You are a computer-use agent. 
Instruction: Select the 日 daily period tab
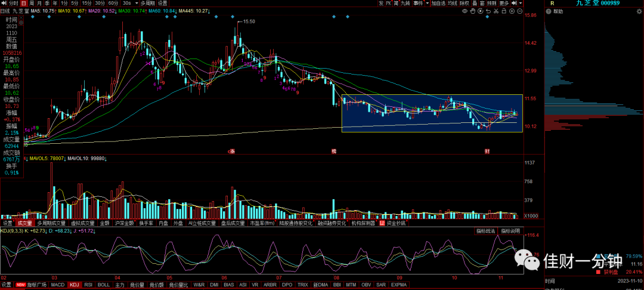pos(23,3)
